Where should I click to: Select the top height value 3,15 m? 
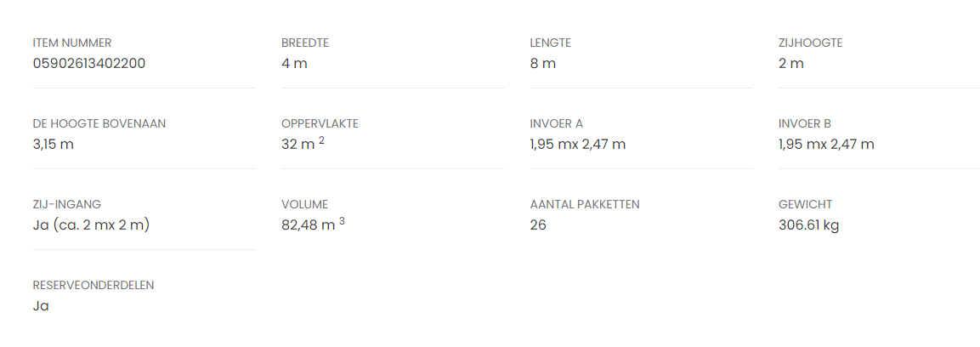53,144
